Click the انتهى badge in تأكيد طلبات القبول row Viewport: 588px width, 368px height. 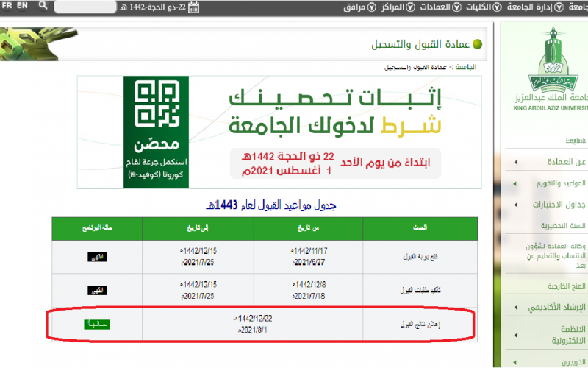pyautogui.click(x=97, y=291)
